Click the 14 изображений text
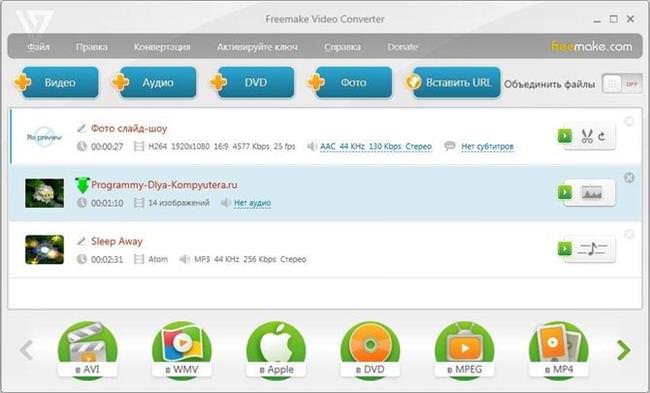650x393 pixels. pos(179,203)
